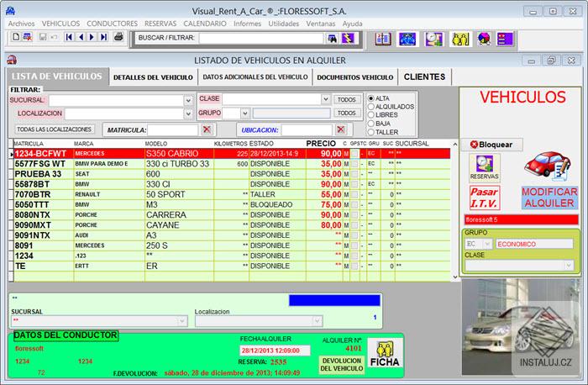Click the red car rental icon
This screenshot has height=385, width=588.
point(549,166)
